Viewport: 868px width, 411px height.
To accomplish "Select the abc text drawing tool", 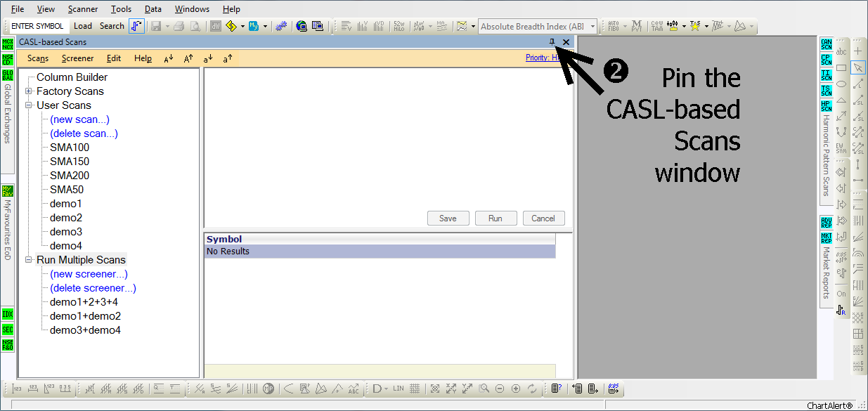I will click(x=841, y=51).
